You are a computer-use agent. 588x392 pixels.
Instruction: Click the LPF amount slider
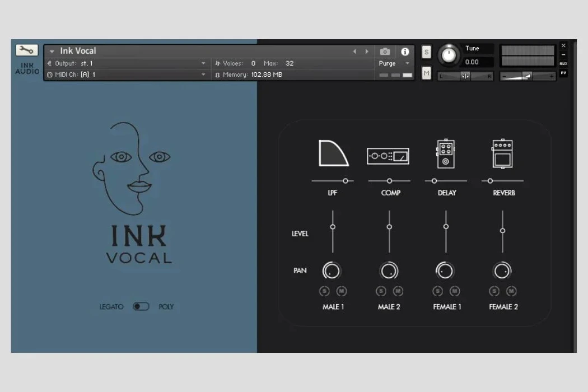(333, 181)
